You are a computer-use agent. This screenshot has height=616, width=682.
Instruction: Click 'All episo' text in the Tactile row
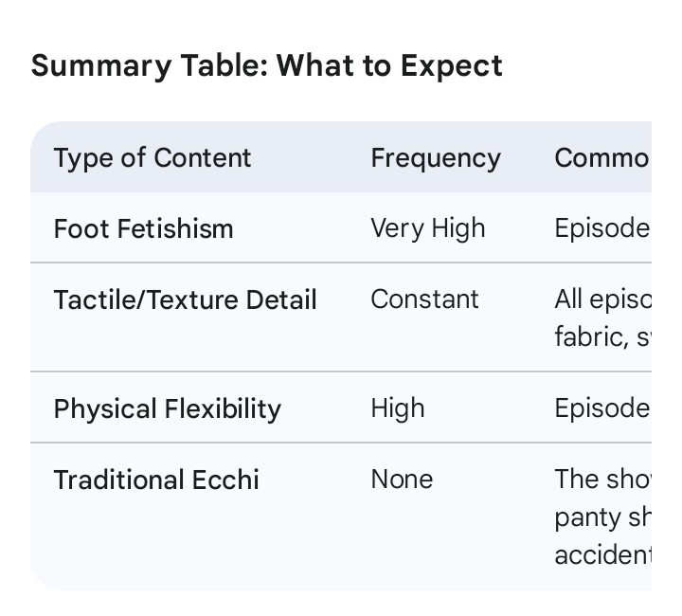coord(602,299)
